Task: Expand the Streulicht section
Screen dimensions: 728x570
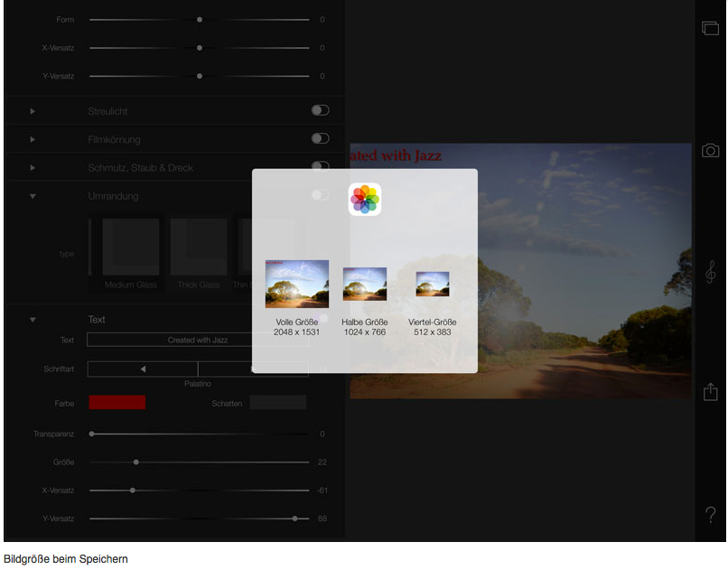Action: [x=33, y=111]
